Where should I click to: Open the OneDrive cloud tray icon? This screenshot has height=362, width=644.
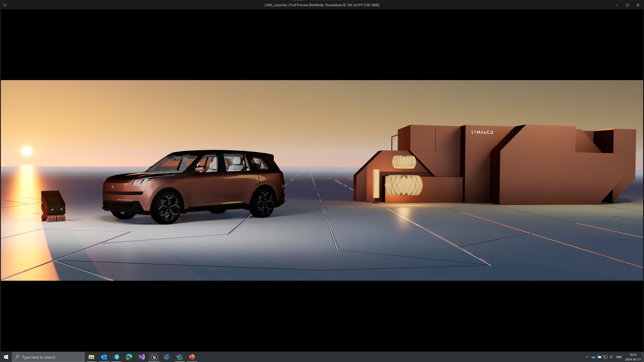(593, 357)
